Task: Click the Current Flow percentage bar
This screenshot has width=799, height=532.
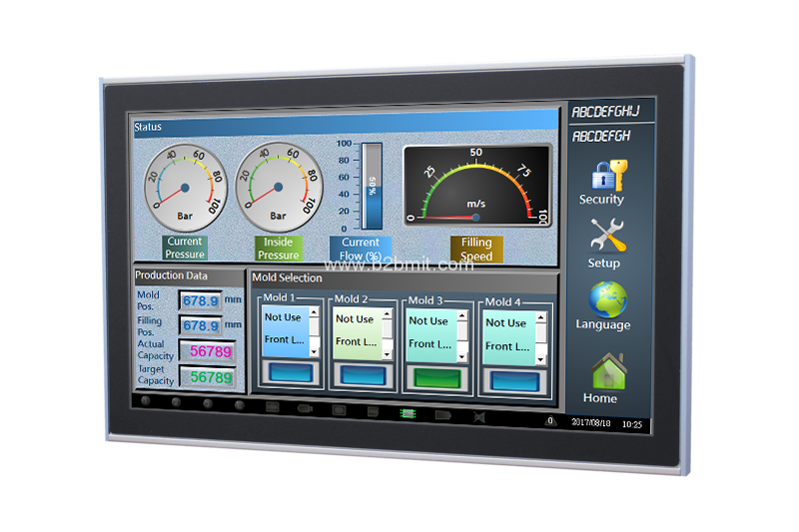Action: (372, 187)
